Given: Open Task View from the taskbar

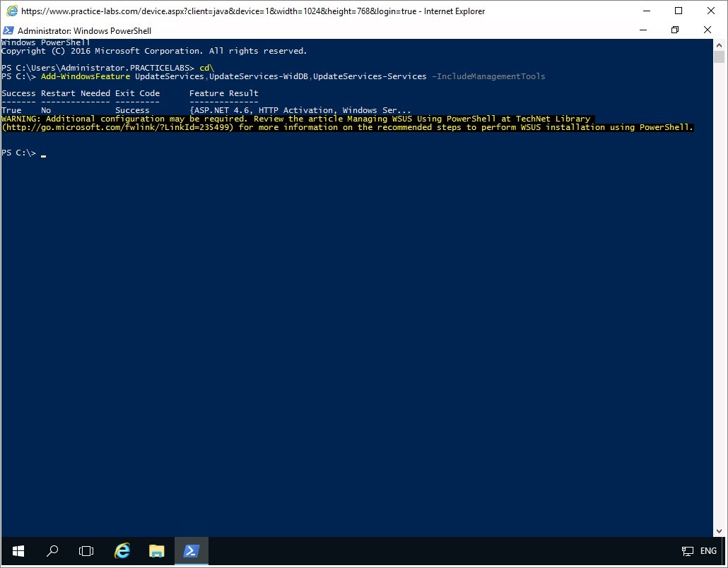Looking at the screenshot, I should click(86, 551).
